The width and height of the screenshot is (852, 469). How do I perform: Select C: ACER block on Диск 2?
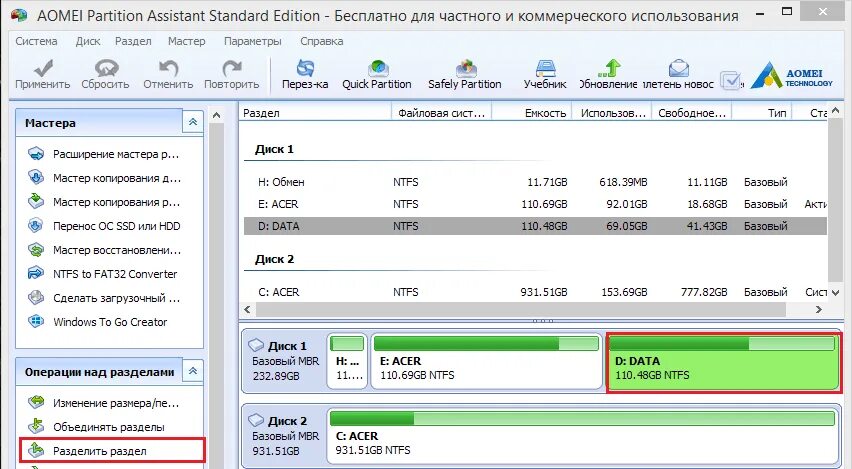coord(582,436)
